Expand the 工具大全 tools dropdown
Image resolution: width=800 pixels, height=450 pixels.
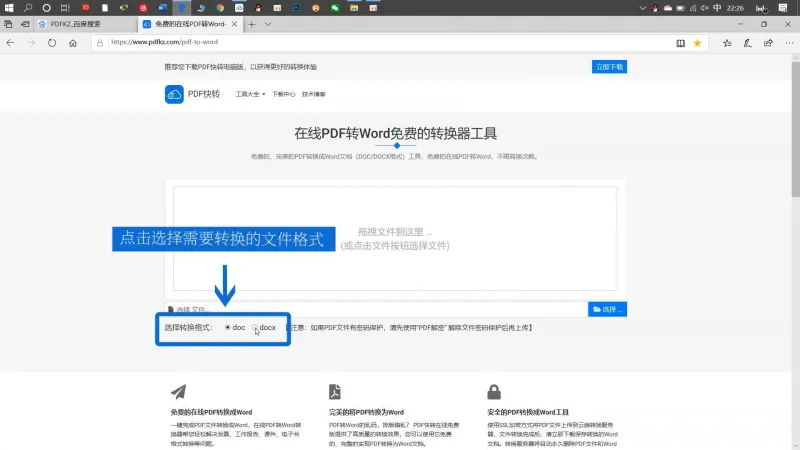250,94
